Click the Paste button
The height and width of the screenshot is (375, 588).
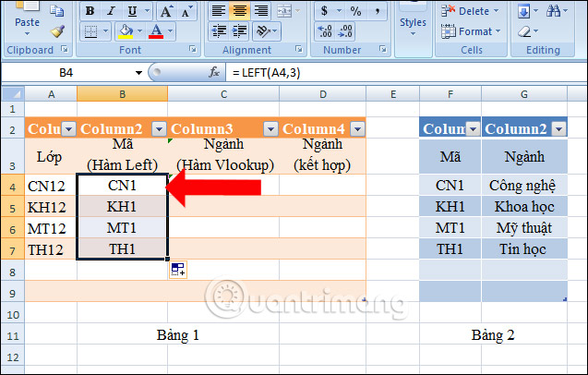coord(27,17)
